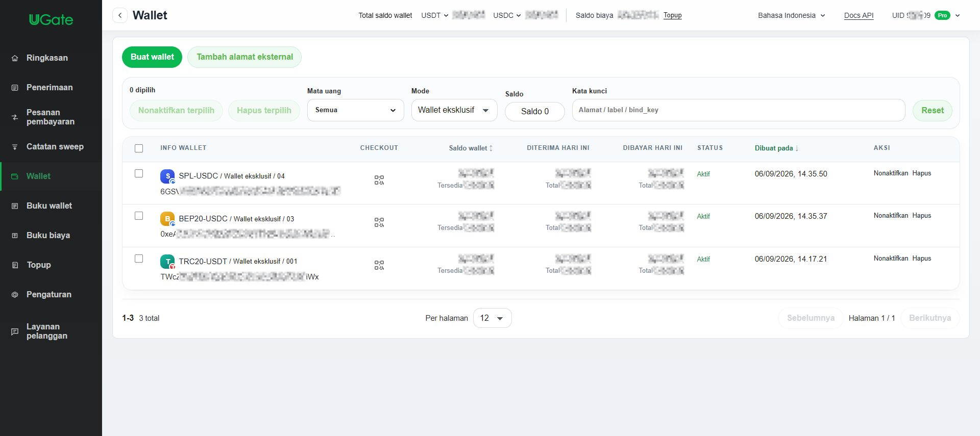Click the Buku biaya icon in sidebar
This screenshot has height=436, width=980.
15,236
